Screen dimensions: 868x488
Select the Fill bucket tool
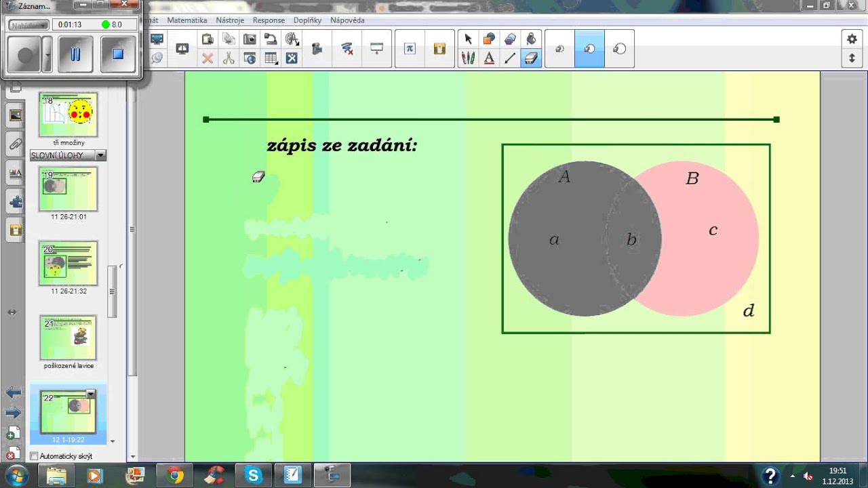pyautogui.click(x=531, y=39)
